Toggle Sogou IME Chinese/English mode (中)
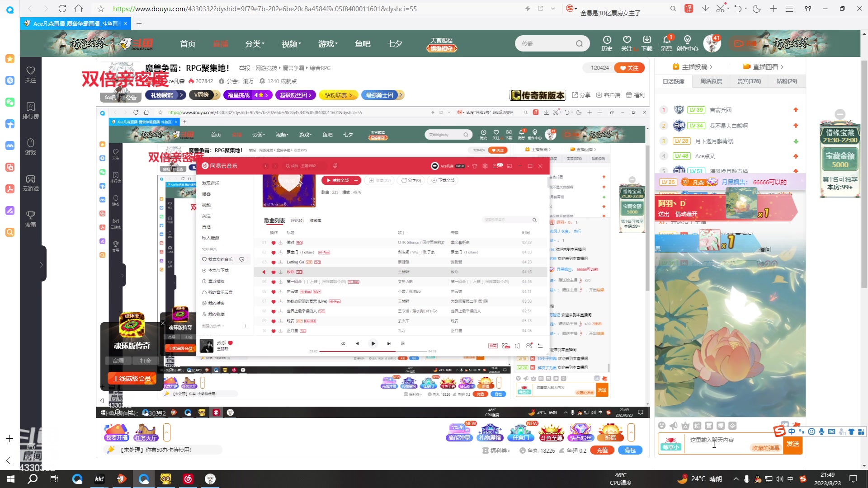This screenshot has height=488, width=868. (792, 432)
